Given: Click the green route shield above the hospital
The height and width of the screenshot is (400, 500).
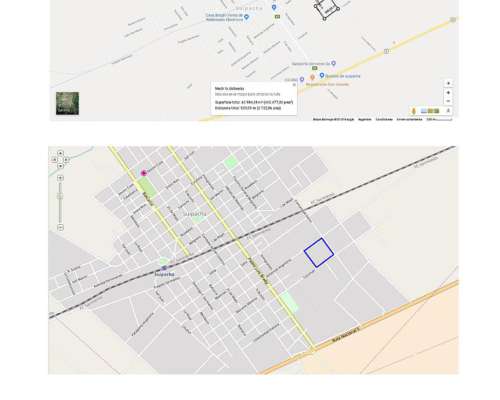Looking at the screenshot, I should tap(314, 68).
